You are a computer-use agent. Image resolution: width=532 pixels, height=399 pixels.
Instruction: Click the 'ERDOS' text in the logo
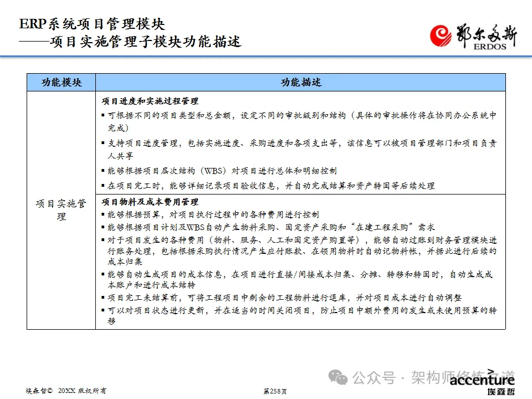pos(490,47)
